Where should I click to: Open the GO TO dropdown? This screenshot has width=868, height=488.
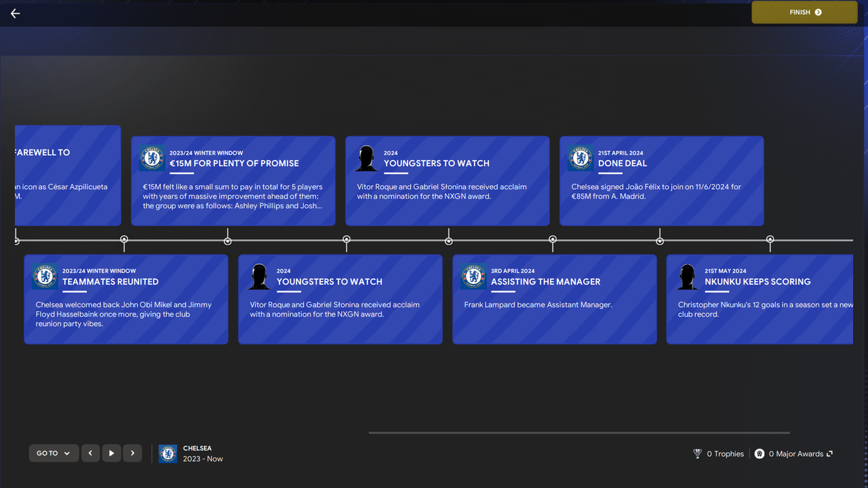(54, 453)
